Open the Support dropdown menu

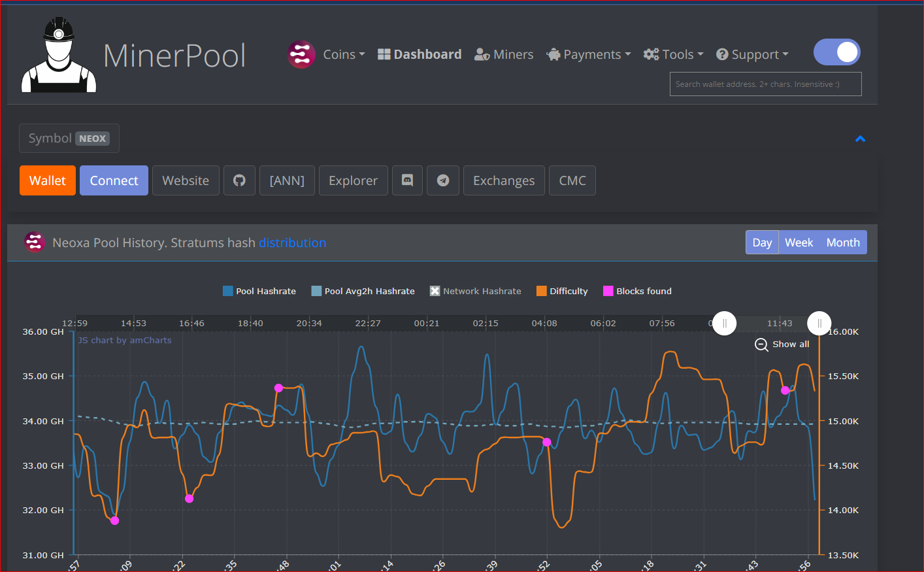(752, 54)
